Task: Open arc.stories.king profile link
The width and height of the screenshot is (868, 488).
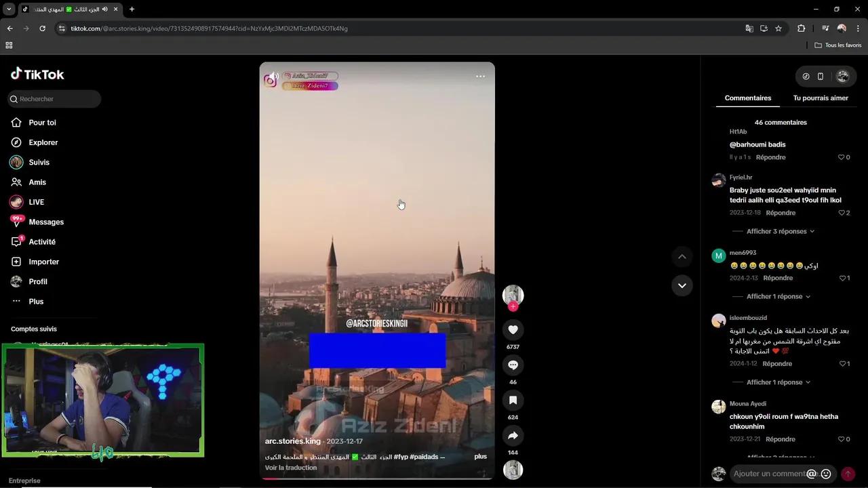Action: coord(293,441)
